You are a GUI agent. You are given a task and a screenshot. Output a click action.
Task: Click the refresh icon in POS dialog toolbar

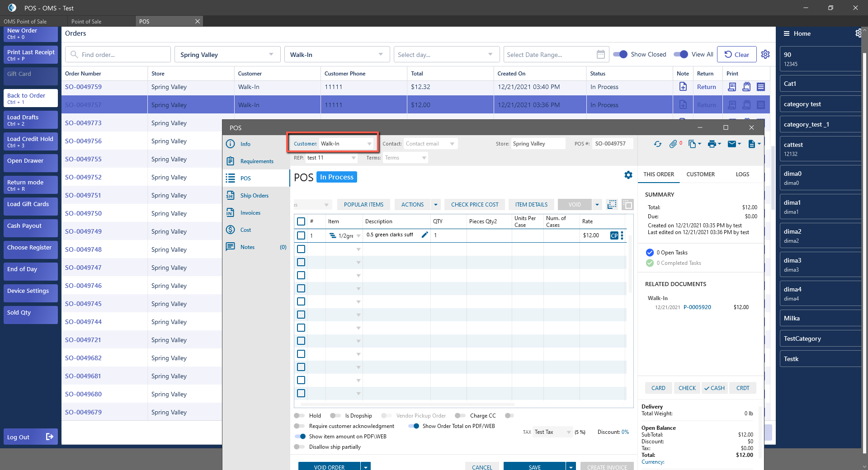click(x=657, y=144)
